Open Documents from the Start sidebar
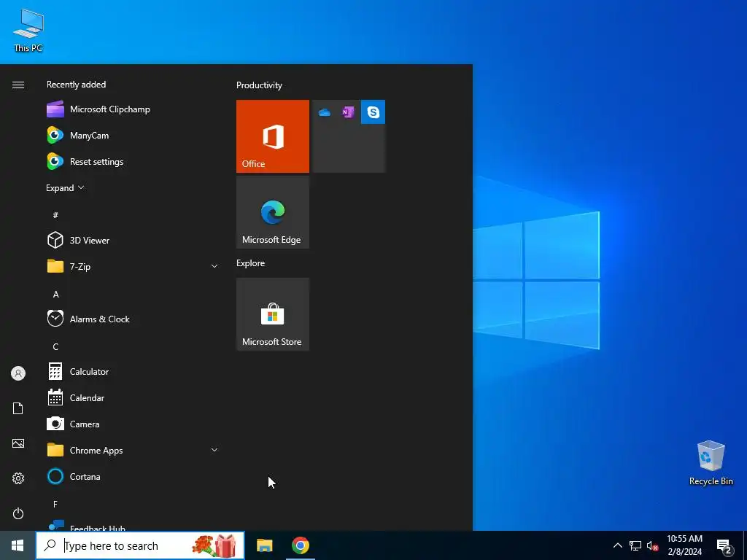This screenshot has width=747, height=560. (18, 408)
